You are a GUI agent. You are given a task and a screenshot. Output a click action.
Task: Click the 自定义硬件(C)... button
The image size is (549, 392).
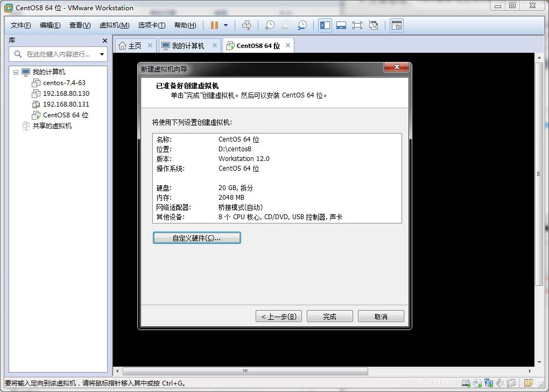point(196,237)
